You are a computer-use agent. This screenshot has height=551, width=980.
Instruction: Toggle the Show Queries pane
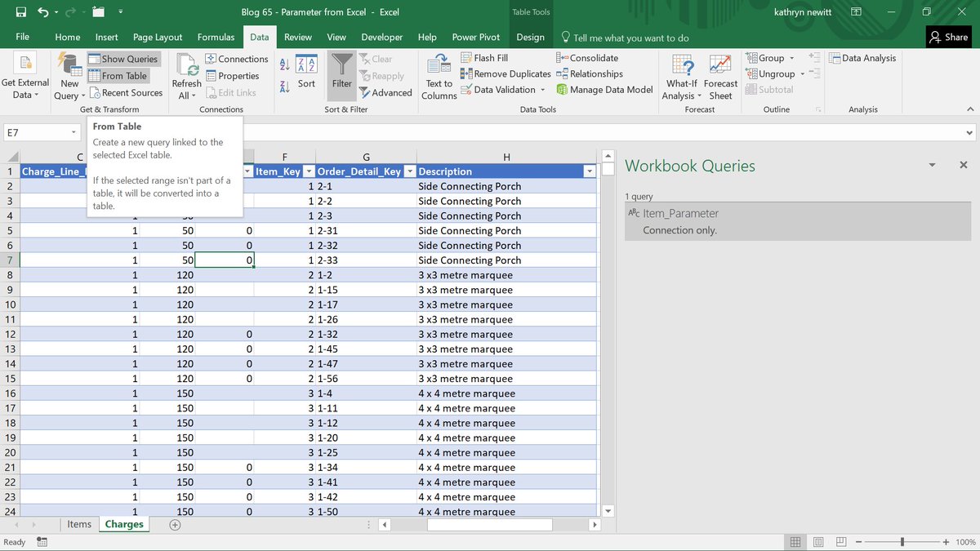pos(123,58)
